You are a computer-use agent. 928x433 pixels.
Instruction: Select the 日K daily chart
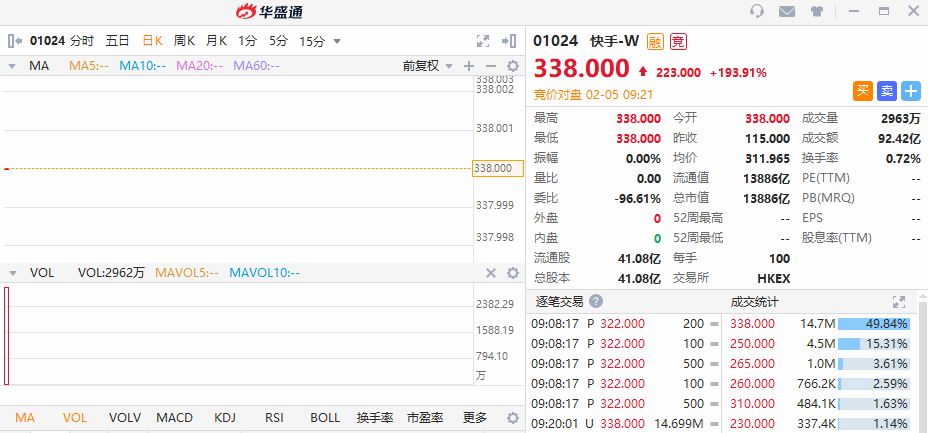pos(153,41)
